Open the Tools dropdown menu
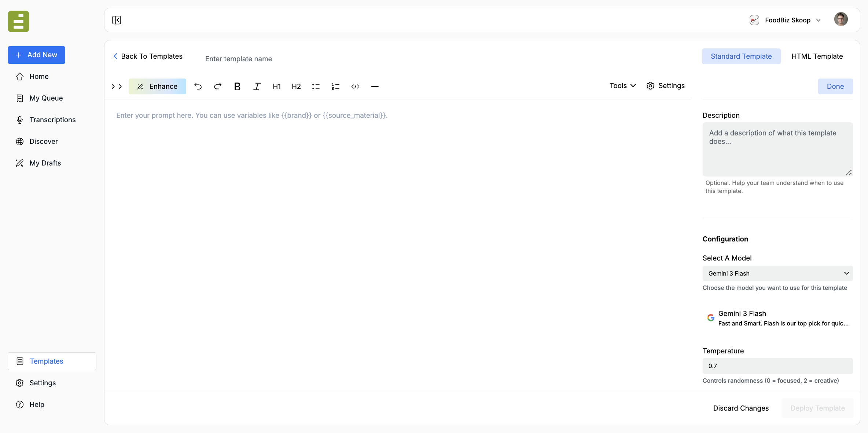The image size is (868, 433). [x=623, y=85]
